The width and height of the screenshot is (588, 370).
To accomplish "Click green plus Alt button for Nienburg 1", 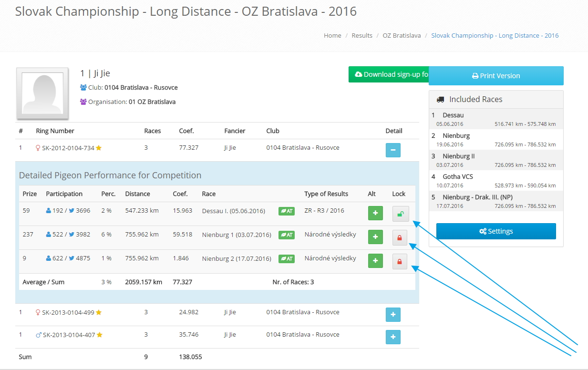I will coord(375,237).
